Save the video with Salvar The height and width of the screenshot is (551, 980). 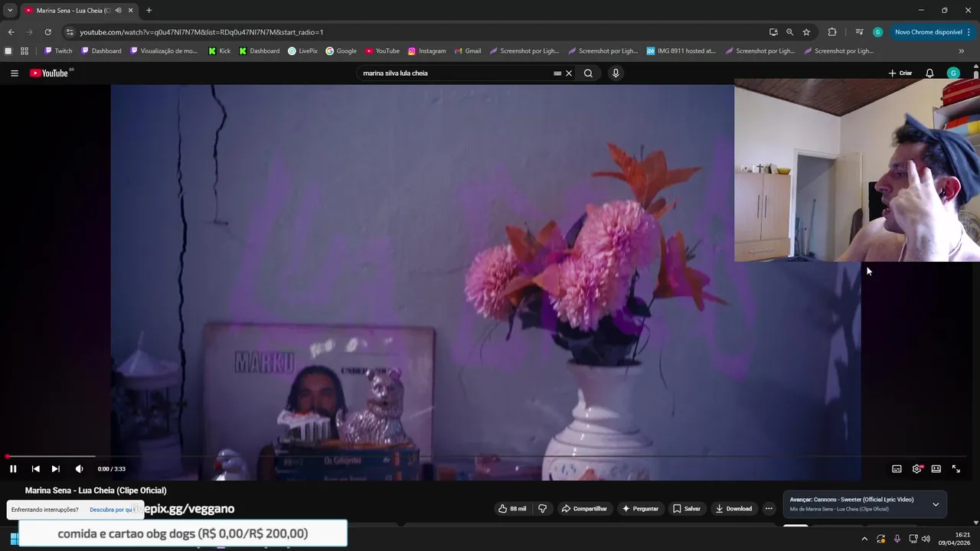click(687, 509)
